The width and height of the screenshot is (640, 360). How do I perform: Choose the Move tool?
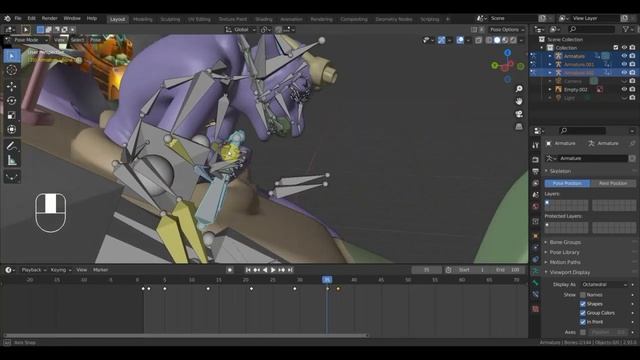coord(12,87)
